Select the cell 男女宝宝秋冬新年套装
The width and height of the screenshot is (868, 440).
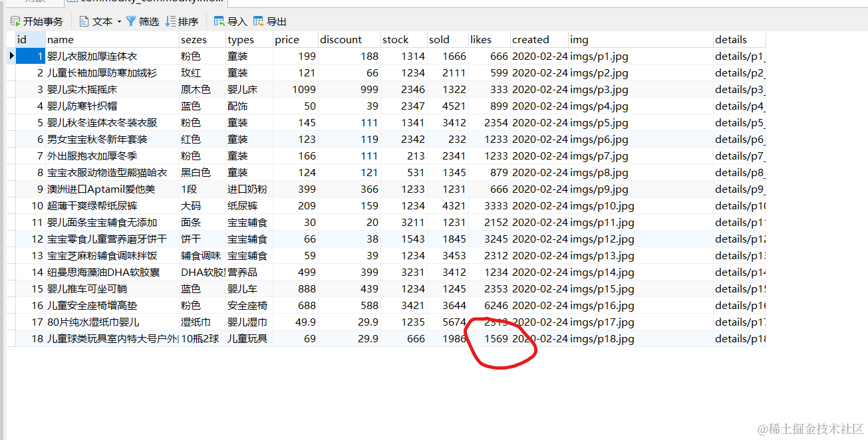tap(112, 140)
